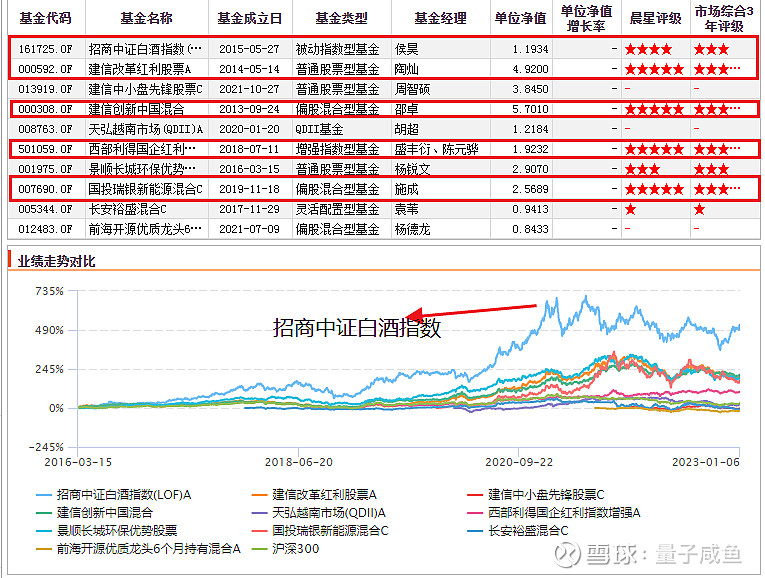Screen dimensions: 765x578
Task: Click the 晨星评级 column header
Action: click(x=656, y=19)
